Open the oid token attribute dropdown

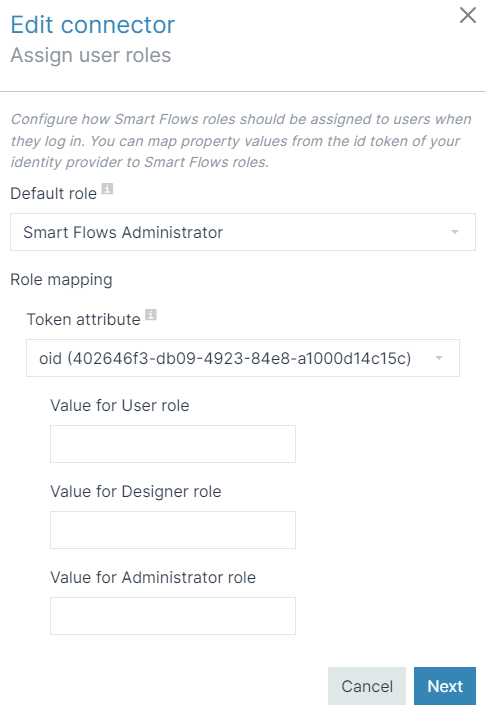click(243, 358)
